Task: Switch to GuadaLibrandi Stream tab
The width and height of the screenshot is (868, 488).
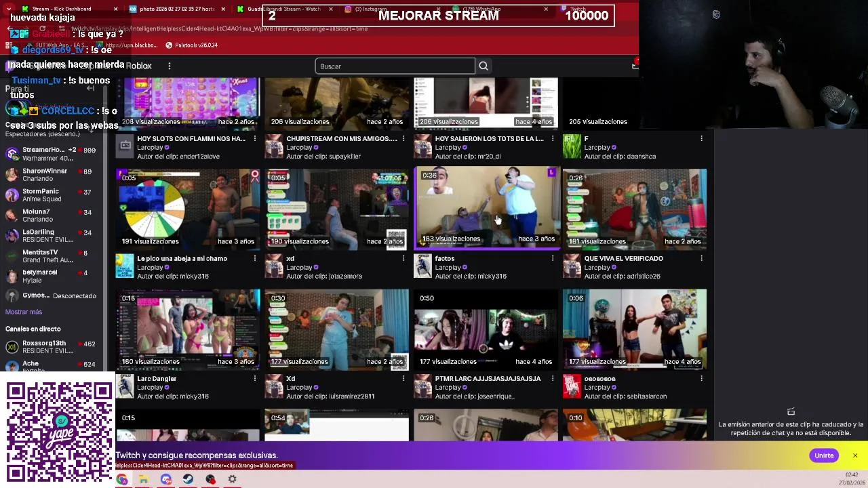Action: point(283,9)
